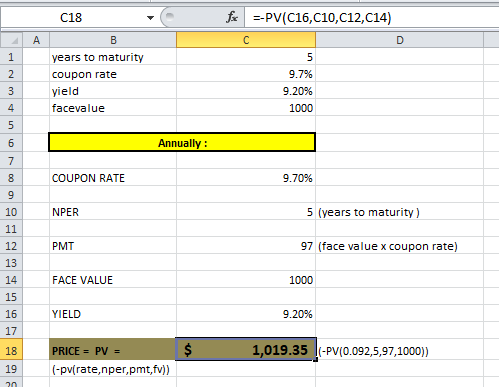Screen dimensions: 499x387
Task: Click the formula bar expand handle left of fx
Action: (x=170, y=16)
